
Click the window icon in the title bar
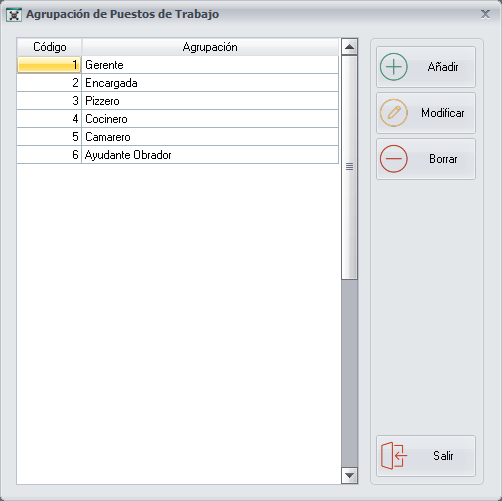tap(14, 15)
